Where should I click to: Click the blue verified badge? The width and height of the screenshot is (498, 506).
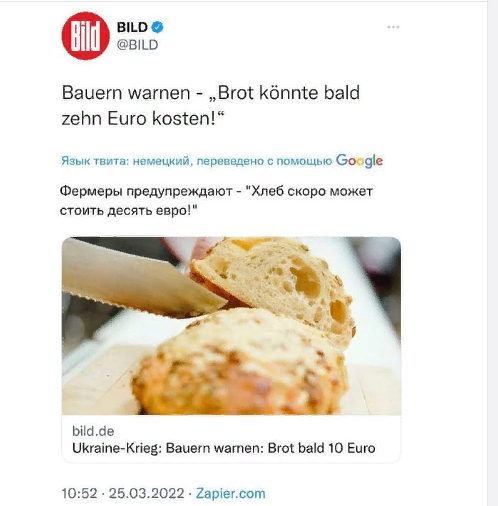click(157, 27)
